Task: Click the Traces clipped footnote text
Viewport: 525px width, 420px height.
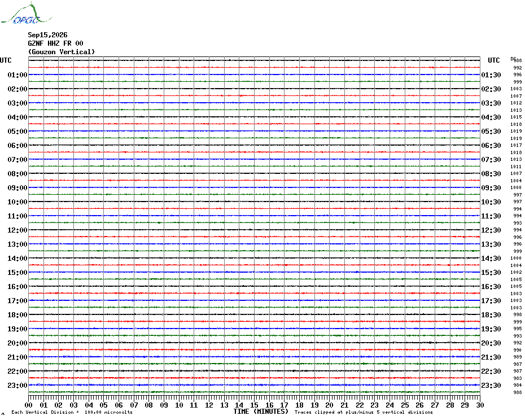Action: pyautogui.click(x=364, y=412)
